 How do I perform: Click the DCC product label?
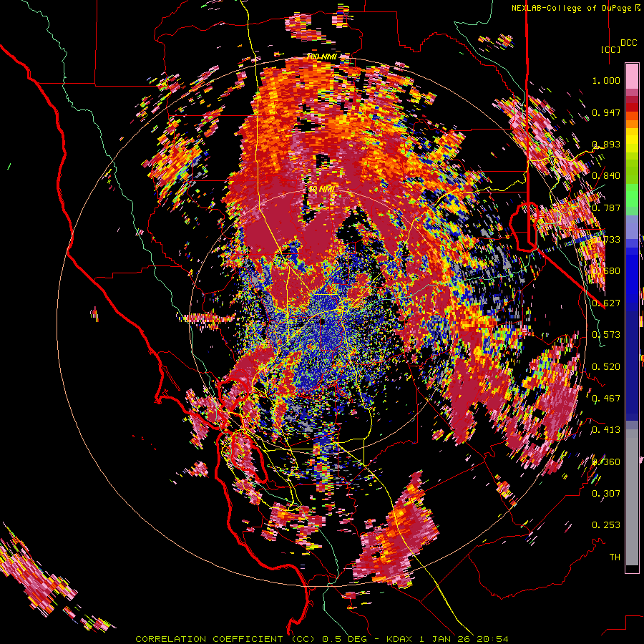pyautogui.click(x=628, y=43)
